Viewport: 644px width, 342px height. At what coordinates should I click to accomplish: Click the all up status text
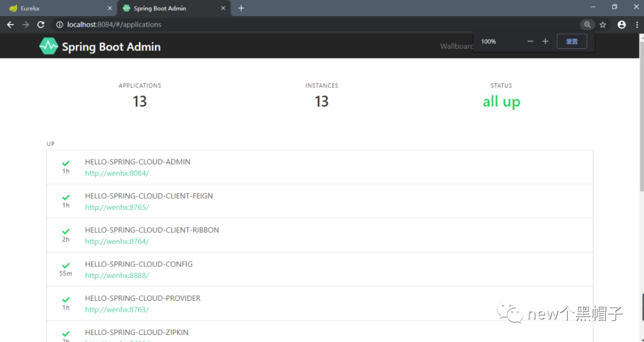point(501,101)
